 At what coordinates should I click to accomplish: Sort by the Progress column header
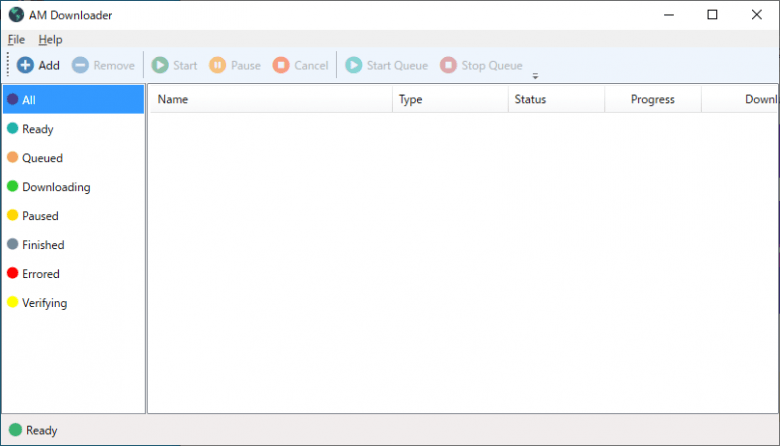click(653, 99)
